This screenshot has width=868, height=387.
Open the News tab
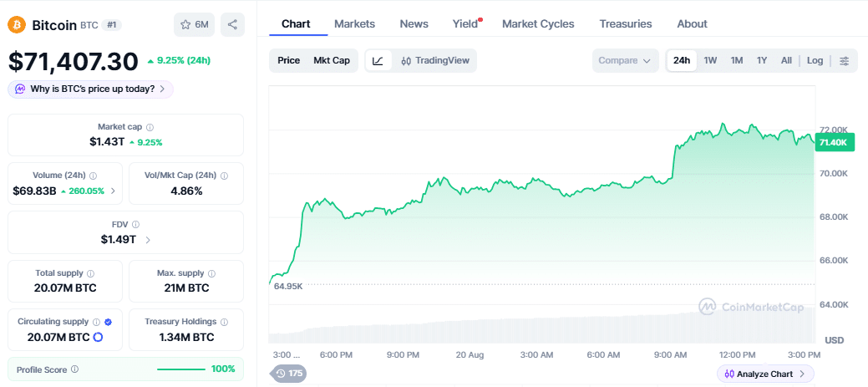point(414,23)
